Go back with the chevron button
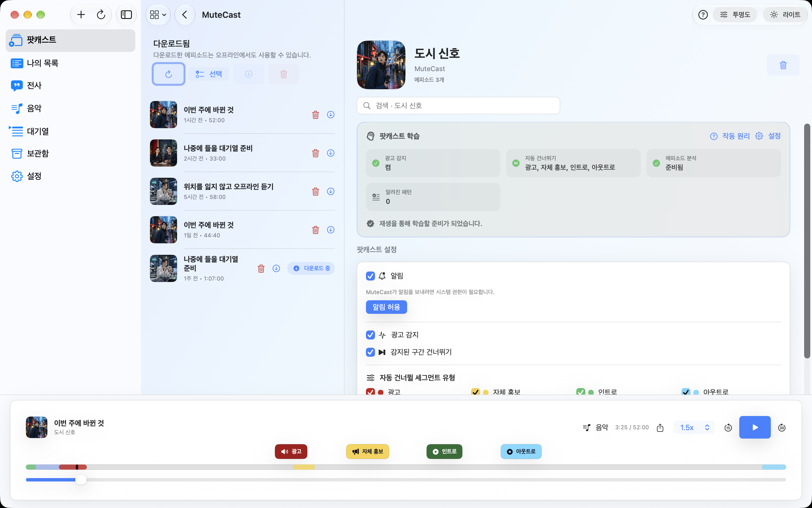 click(185, 15)
